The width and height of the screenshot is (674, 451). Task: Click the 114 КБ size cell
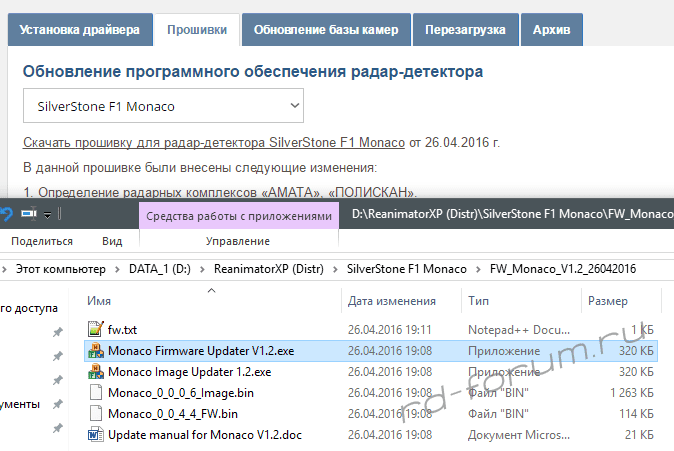[x=636, y=414]
